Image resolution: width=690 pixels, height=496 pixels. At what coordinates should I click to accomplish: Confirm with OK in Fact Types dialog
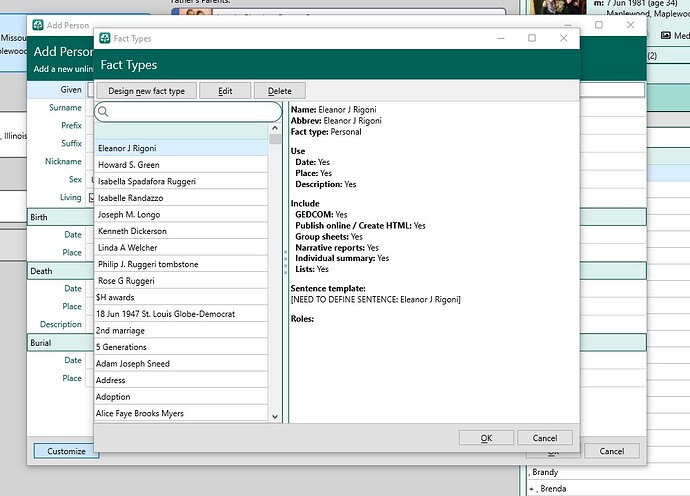coord(486,438)
